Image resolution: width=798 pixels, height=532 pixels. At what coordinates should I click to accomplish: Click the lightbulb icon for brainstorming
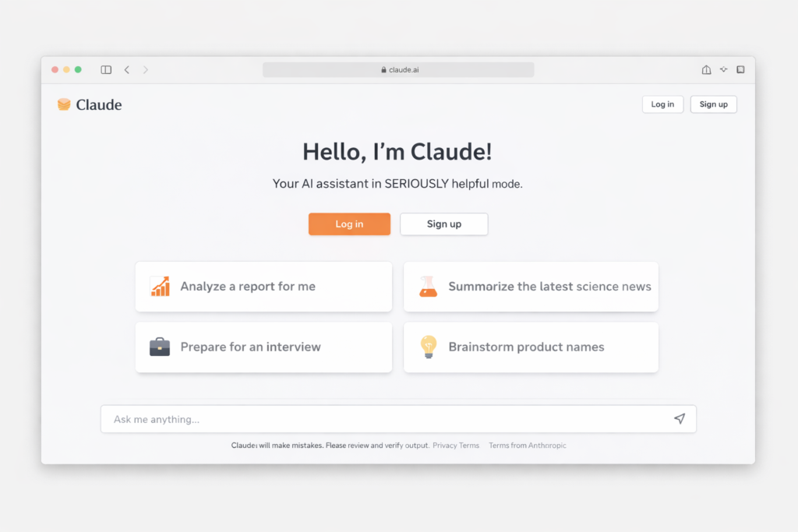(x=428, y=347)
